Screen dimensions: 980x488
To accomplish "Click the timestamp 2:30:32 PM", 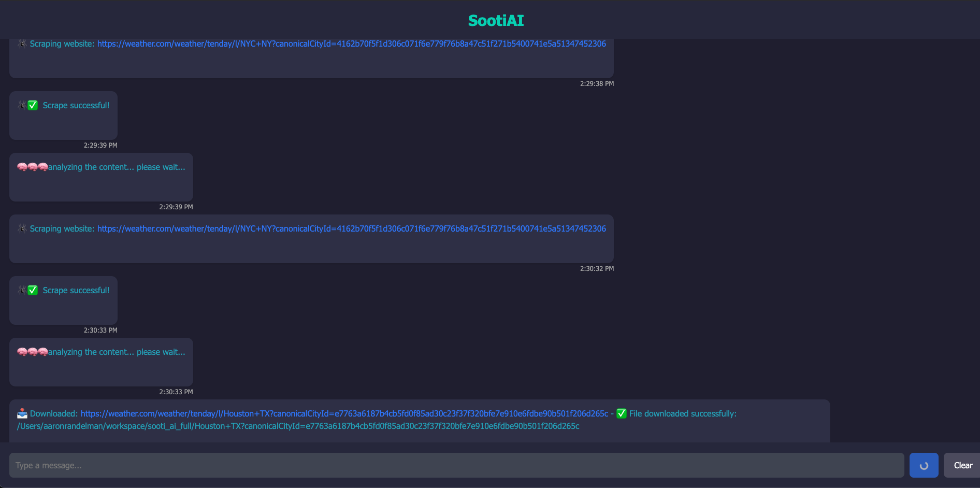I will tap(597, 268).
